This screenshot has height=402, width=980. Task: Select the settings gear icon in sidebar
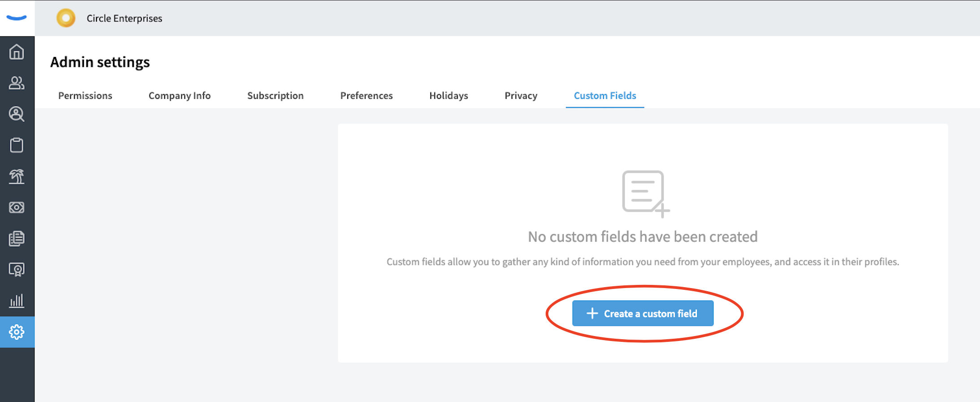point(17,332)
